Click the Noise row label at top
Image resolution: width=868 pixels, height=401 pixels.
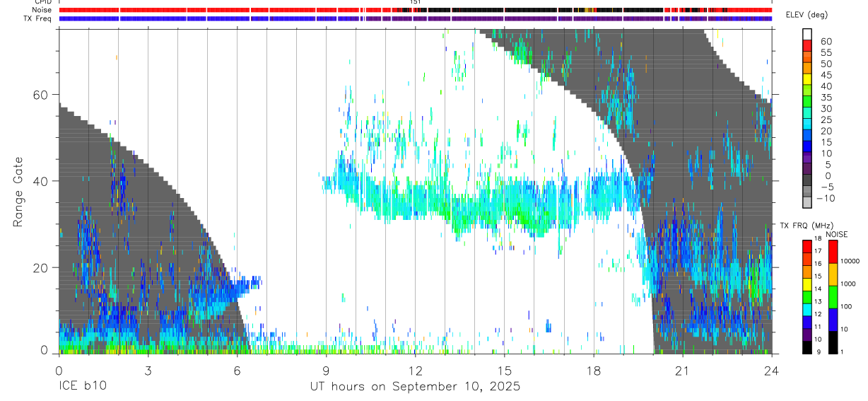(42, 10)
